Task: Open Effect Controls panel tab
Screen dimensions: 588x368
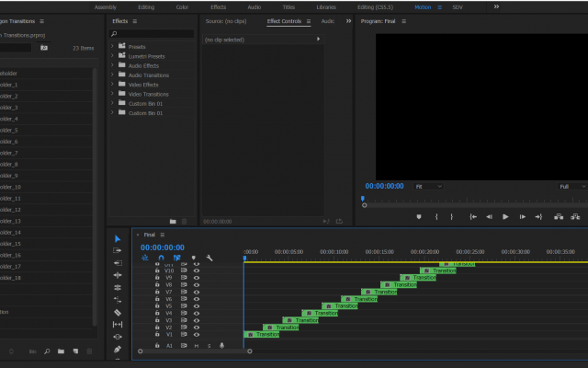Action: [x=284, y=21]
